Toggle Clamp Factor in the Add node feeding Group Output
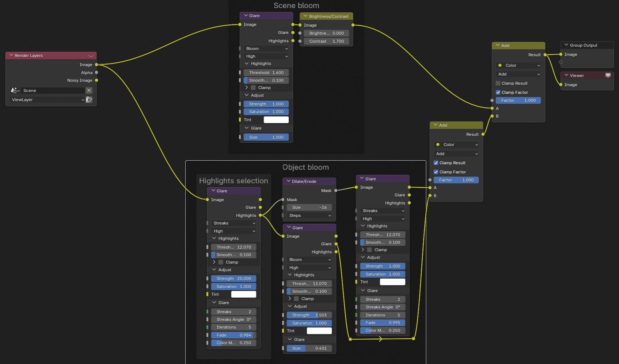 (x=498, y=92)
